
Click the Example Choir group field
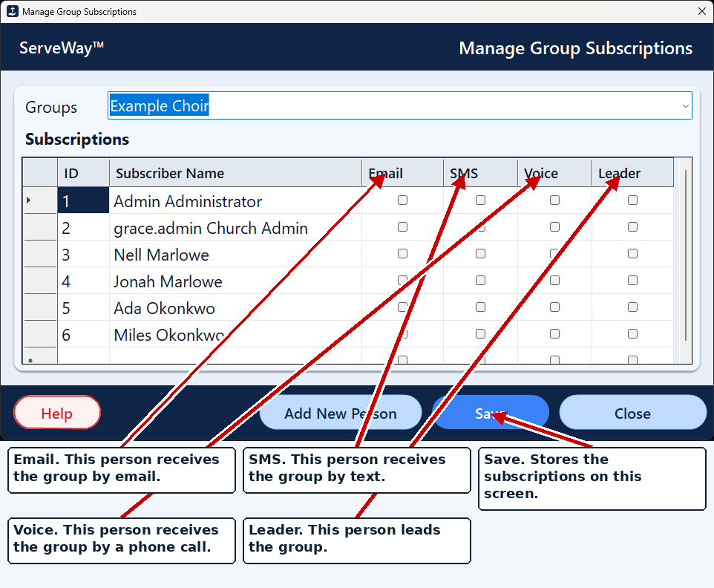pyautogui.click(x=399, y=105)
